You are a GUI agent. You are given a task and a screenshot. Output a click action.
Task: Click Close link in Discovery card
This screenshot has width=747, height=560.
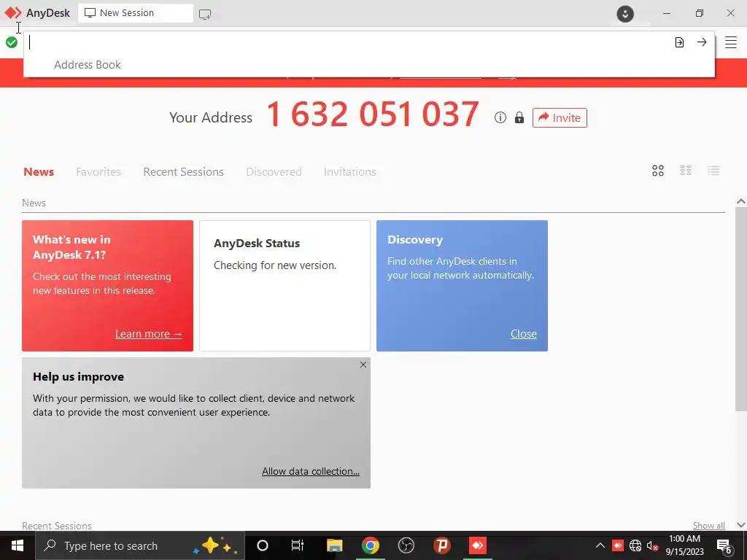point(524,334)
